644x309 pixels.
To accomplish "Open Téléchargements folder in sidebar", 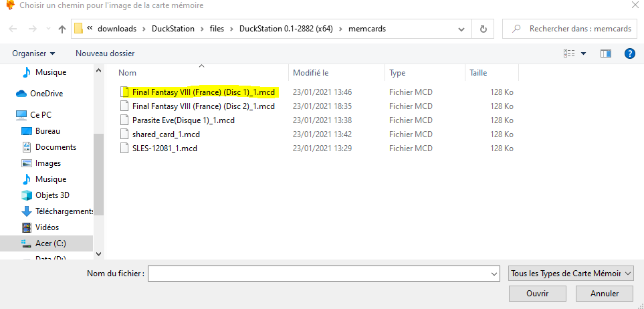I will tap(64, 211).
